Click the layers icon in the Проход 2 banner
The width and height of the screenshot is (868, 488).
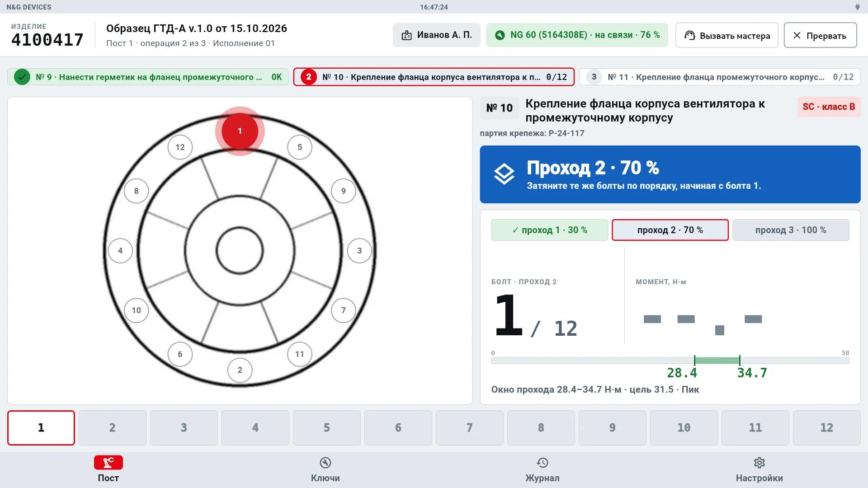coord(504,174)
